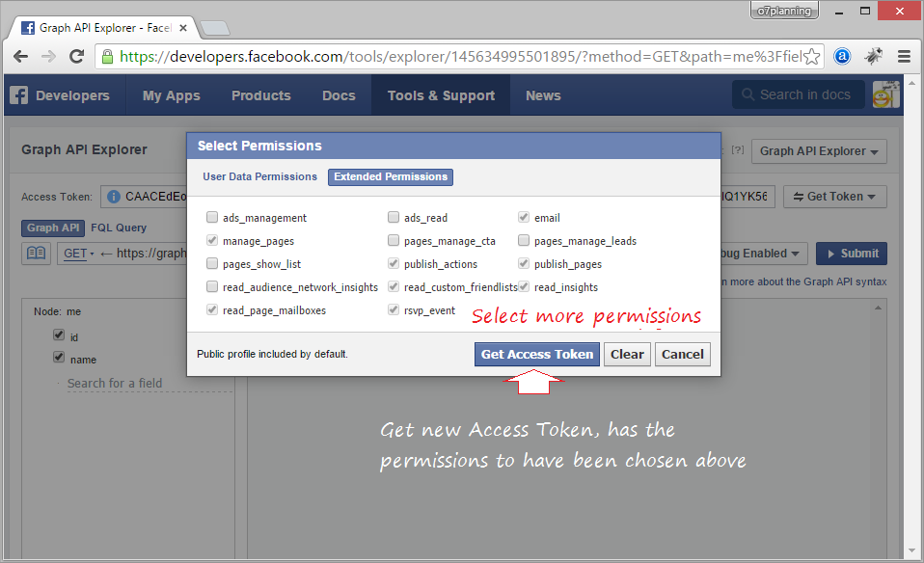Uncheck the publish_pages permission
924x563 pixels.
pos(524,263)
